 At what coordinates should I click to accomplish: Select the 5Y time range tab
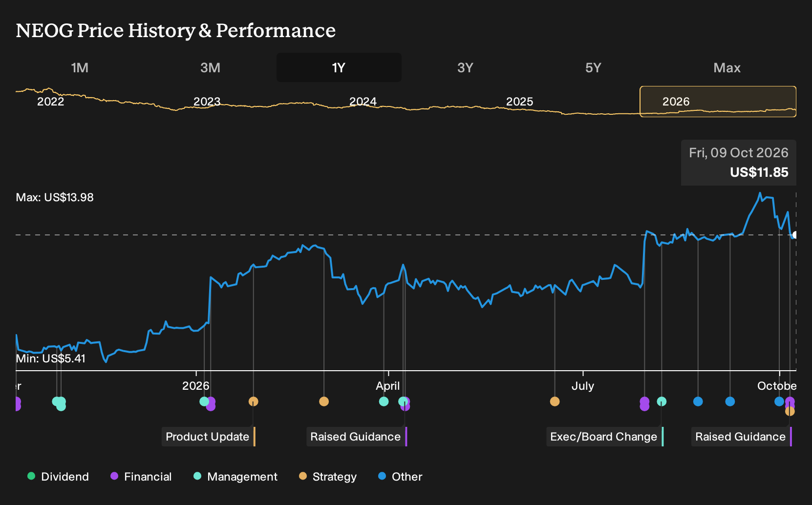[593, 67]
